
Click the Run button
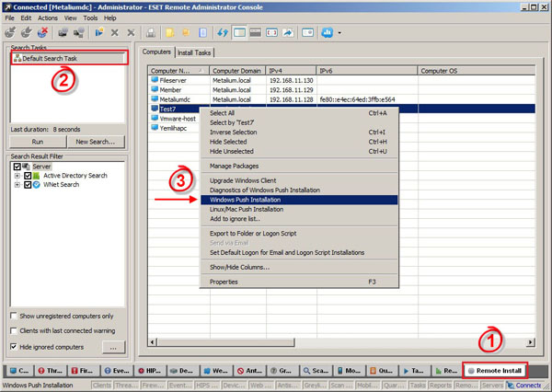pos(38,142)
